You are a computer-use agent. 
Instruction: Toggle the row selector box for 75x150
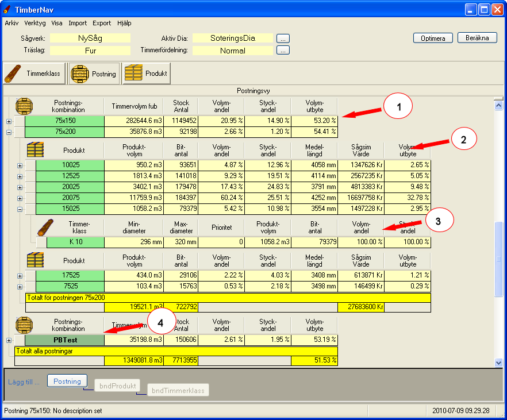[20, 121]
